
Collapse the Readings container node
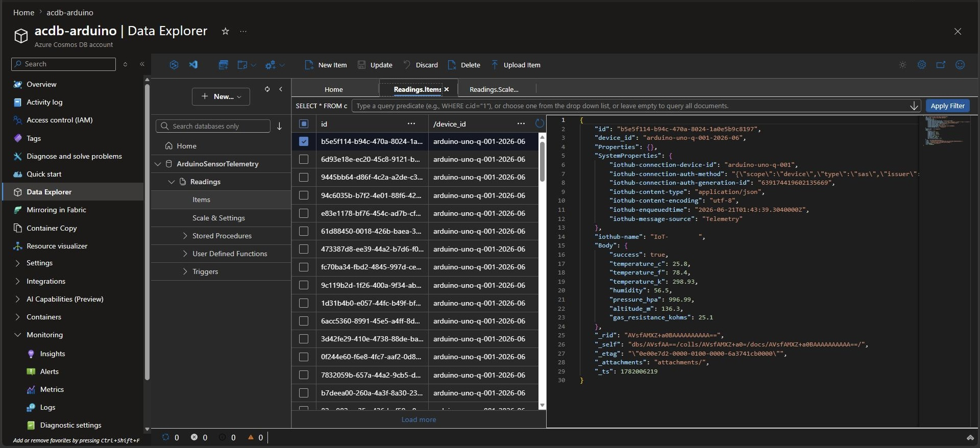pos(171,182)
